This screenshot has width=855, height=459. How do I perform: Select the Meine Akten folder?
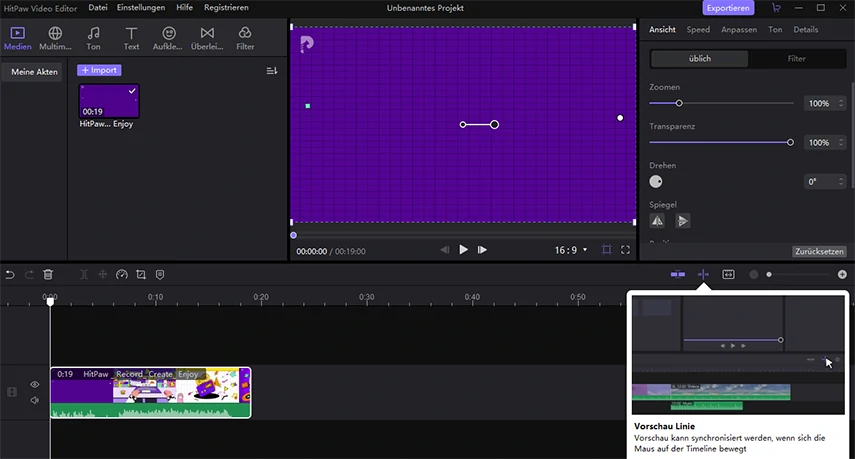click(x=34, y=71)
